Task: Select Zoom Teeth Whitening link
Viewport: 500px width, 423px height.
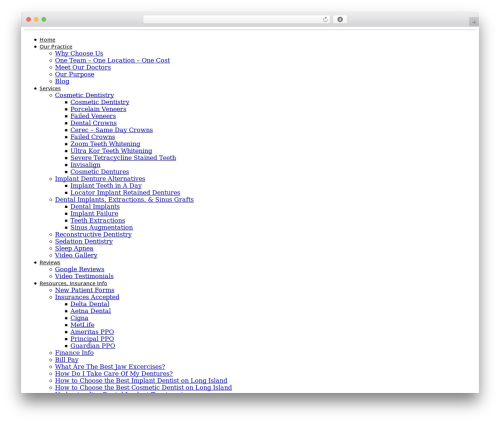Action: [x=105, y=144]
